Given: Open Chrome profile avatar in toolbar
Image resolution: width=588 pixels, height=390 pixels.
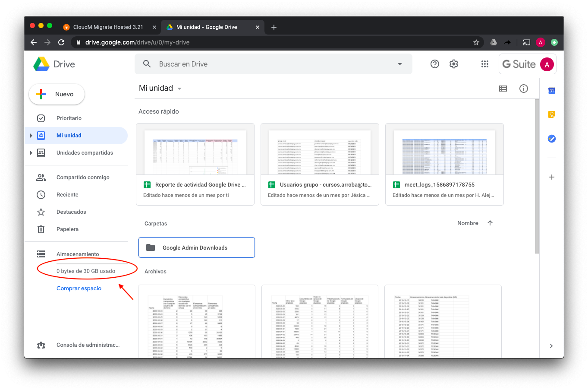Looking at the screenshot, I should tap(541, 42).
